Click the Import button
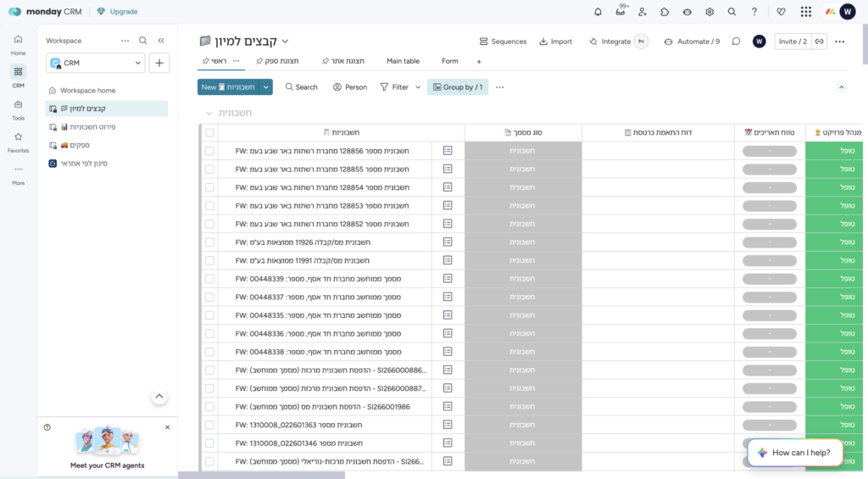 556,42
